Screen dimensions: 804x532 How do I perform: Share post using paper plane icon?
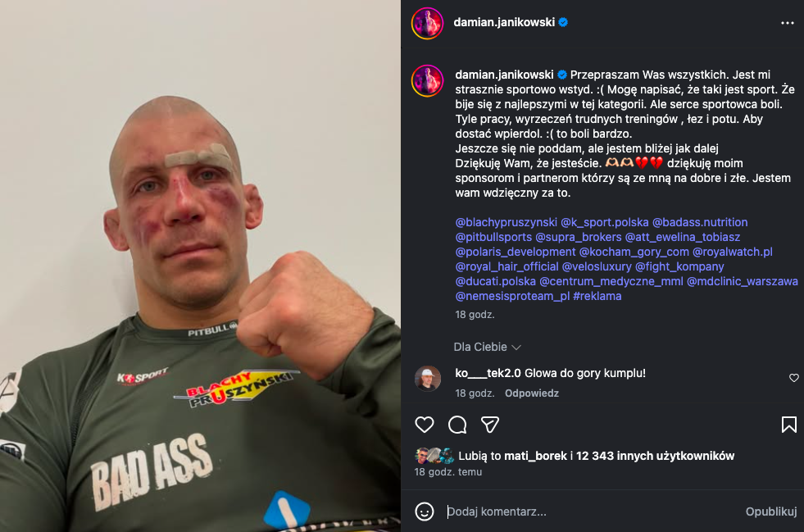tap(490, 425)
